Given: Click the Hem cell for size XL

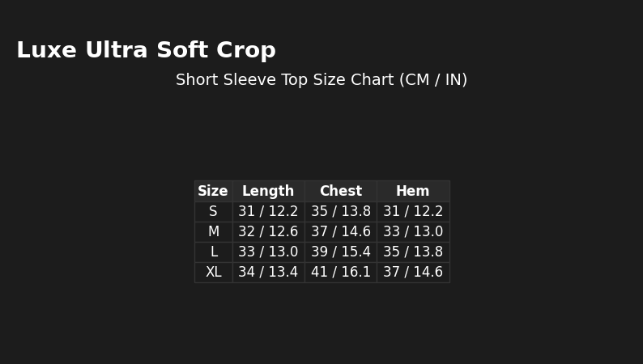Looking at the screenshot, I should [413, 273].
